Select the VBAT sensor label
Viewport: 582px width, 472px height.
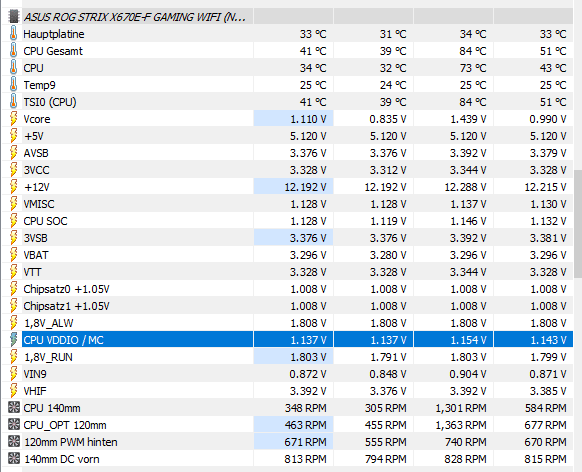(x=36, y=255)
